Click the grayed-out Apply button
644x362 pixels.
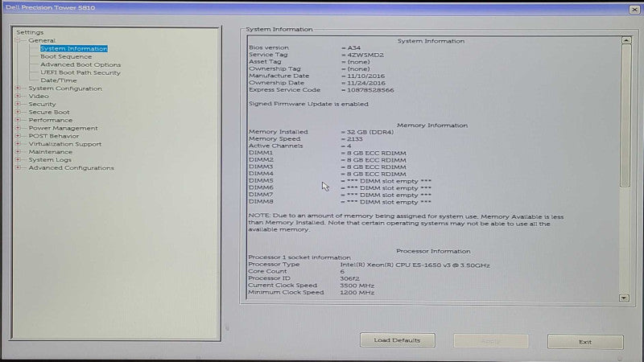491,341
